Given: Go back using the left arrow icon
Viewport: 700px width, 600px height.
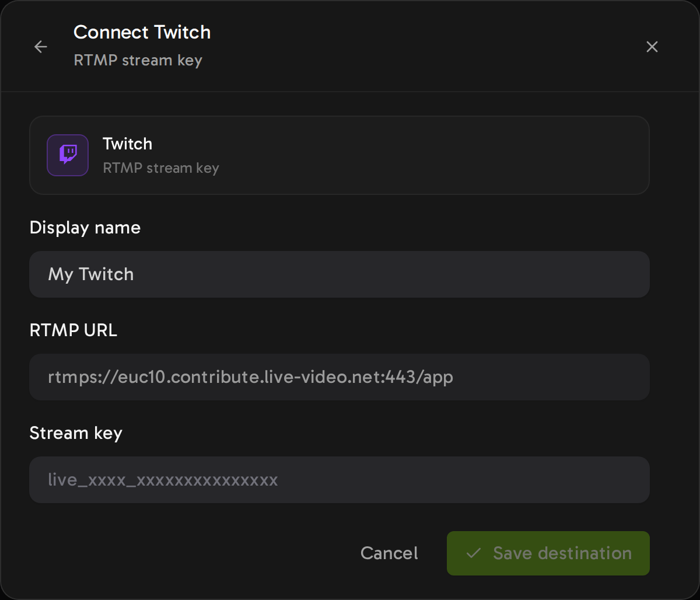Looking at the screenshot, I should click(x=41, y=47).
